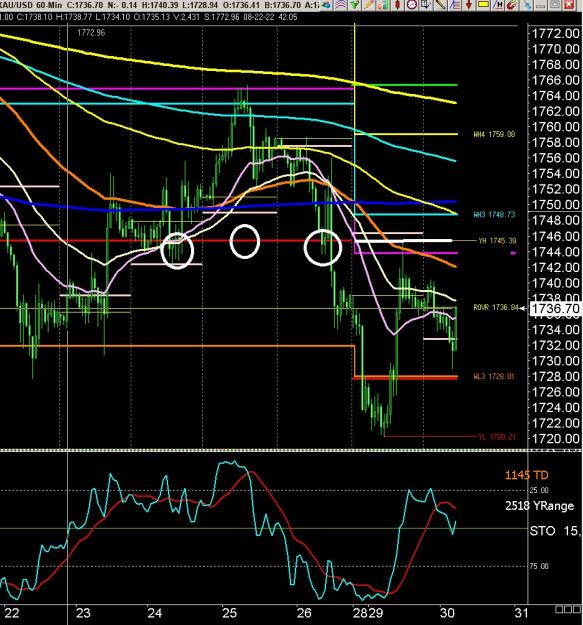Select the WH4 1759.08 level label

494,134
